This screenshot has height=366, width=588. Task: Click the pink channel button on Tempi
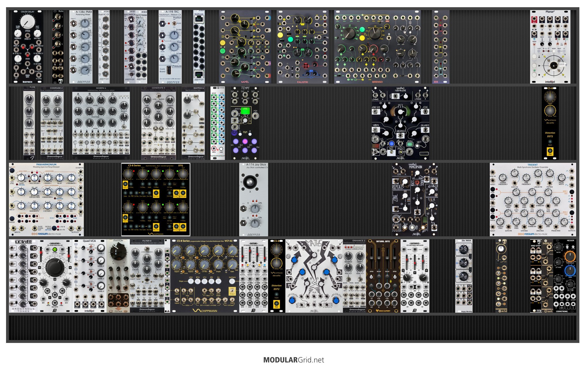pyautogui.click(x=245, y=141)
